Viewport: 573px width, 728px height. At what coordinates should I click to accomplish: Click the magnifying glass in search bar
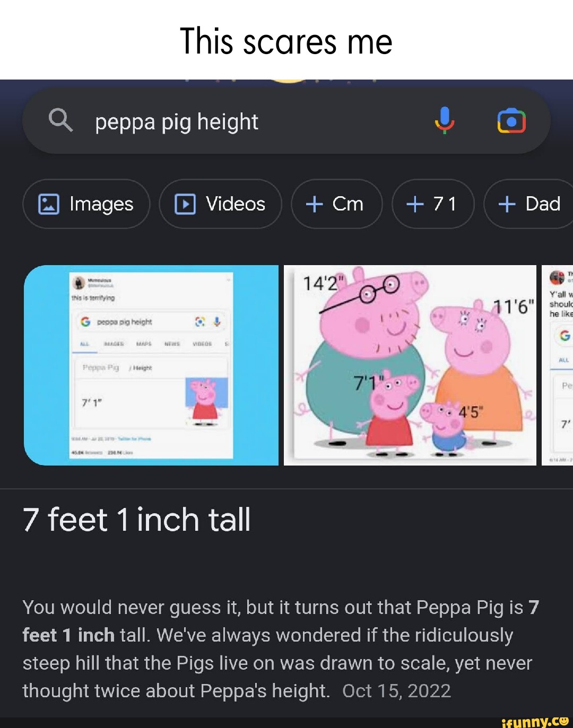tap(61, 121)
